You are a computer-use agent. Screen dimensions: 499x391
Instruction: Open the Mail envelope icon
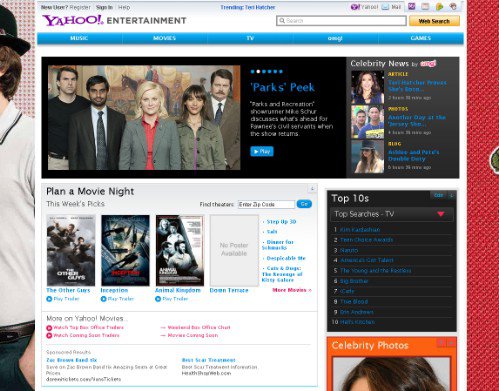(385, 7)
